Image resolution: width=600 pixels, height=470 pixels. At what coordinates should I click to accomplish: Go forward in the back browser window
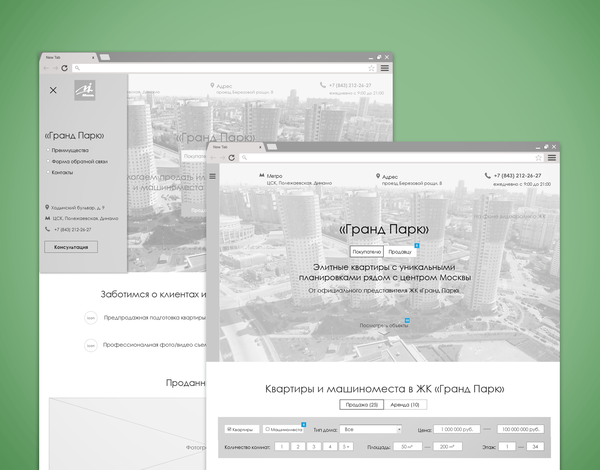point(55,68)
